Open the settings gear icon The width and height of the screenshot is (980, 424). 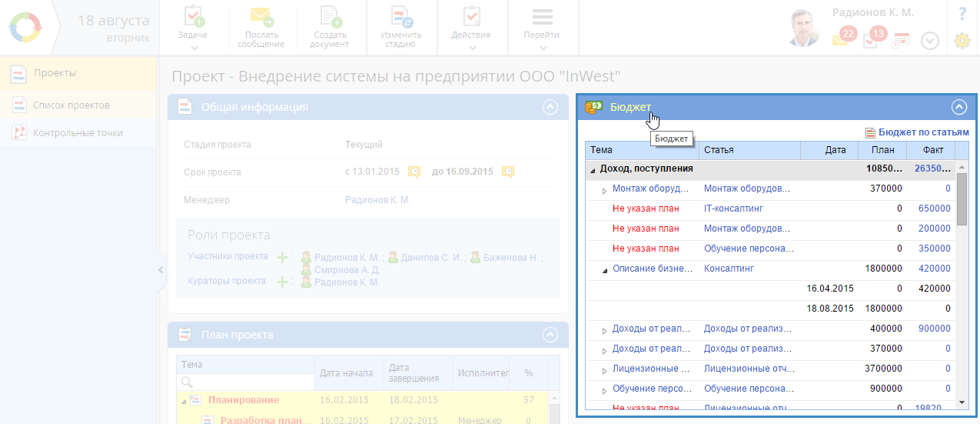tap(962, 41)
